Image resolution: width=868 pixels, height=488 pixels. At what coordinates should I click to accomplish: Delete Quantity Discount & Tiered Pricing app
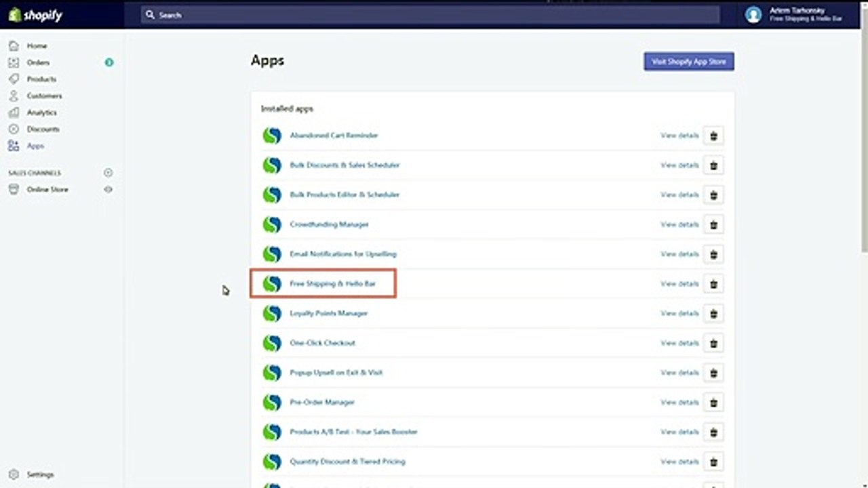[x=713, y=462]
